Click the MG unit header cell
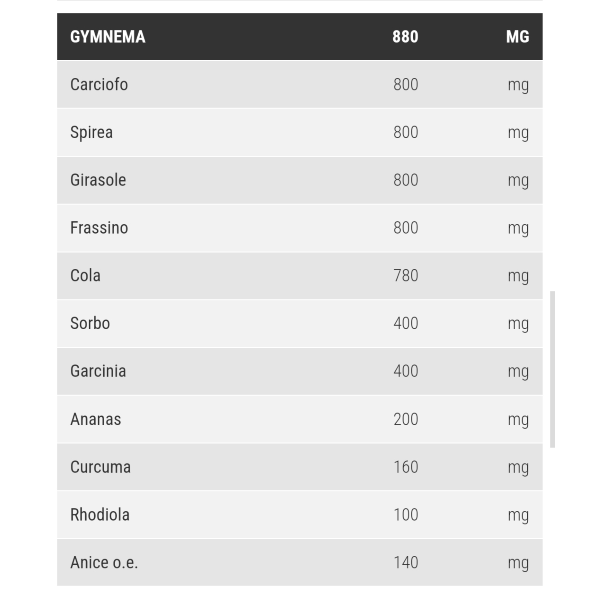 (518, 37)
